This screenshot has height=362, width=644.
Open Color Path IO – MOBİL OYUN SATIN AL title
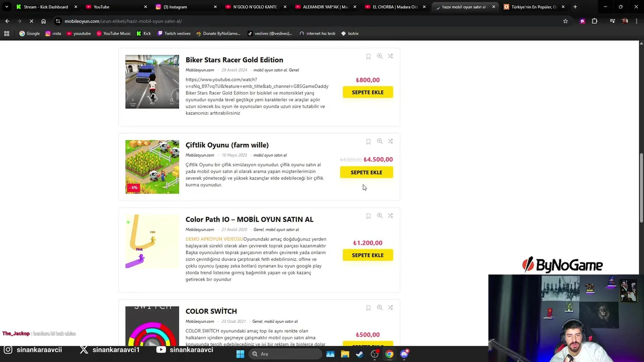(249, 219)
